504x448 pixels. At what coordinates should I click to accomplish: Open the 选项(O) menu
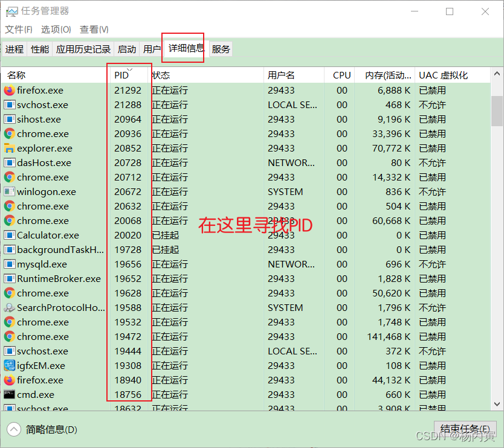[x=56, y=30]
